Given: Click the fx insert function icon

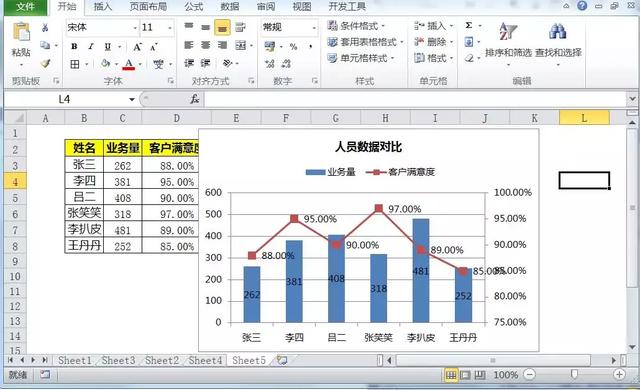Looking at the screenshot, I should [x=195, y=99].
